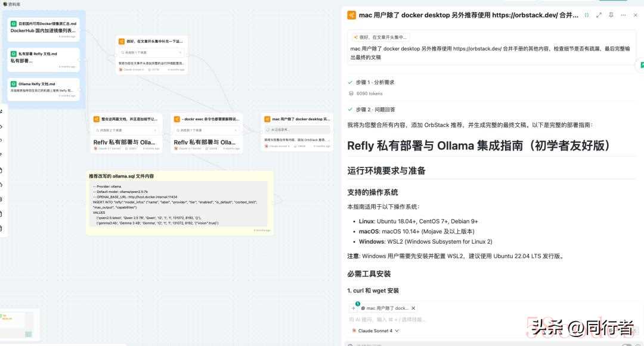The height and width of the screenshot is (346, 644).
Task: Pin the response panel
Action: tap(611, 15)
